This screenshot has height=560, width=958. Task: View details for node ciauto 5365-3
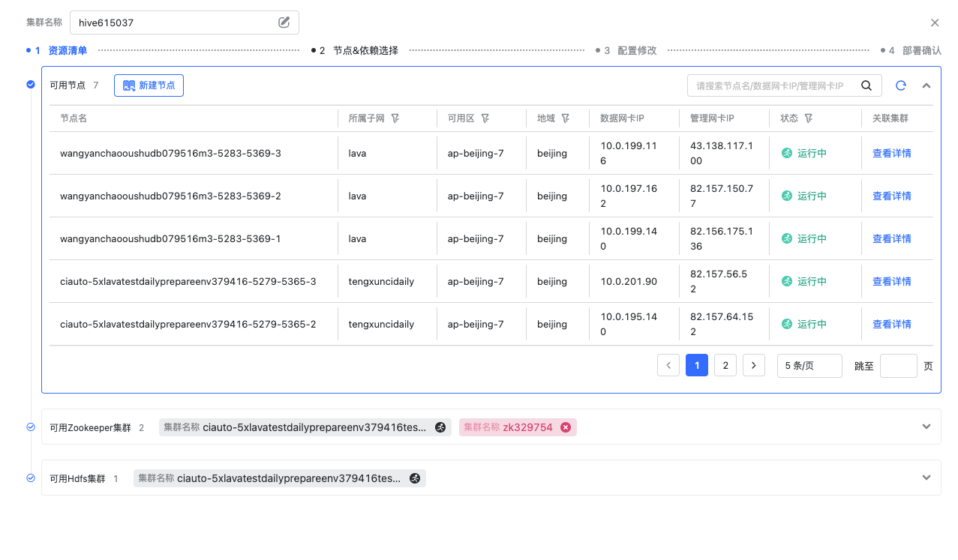892,281
